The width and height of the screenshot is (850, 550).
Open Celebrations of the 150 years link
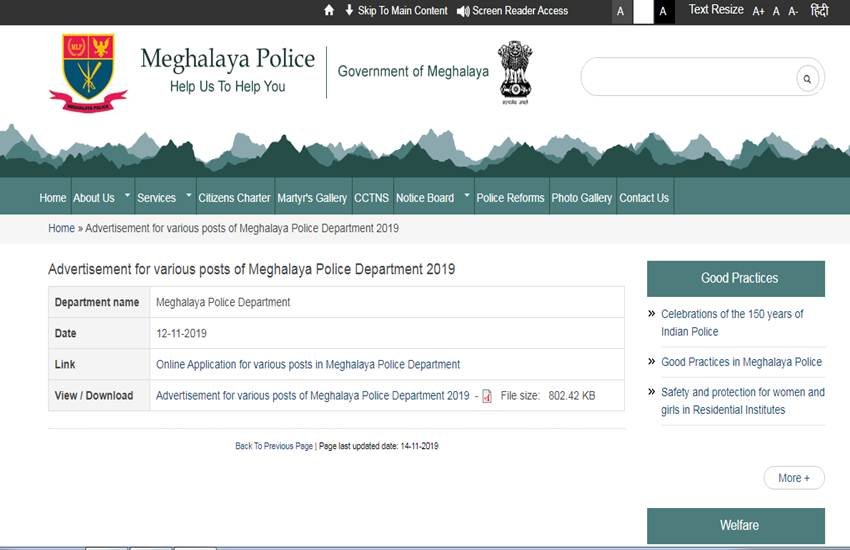coord(732,322)
